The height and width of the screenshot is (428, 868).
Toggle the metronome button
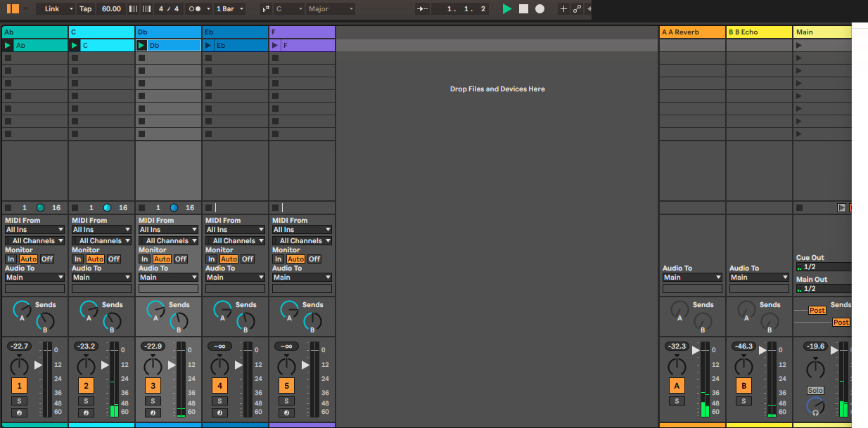tap(196, 8)
